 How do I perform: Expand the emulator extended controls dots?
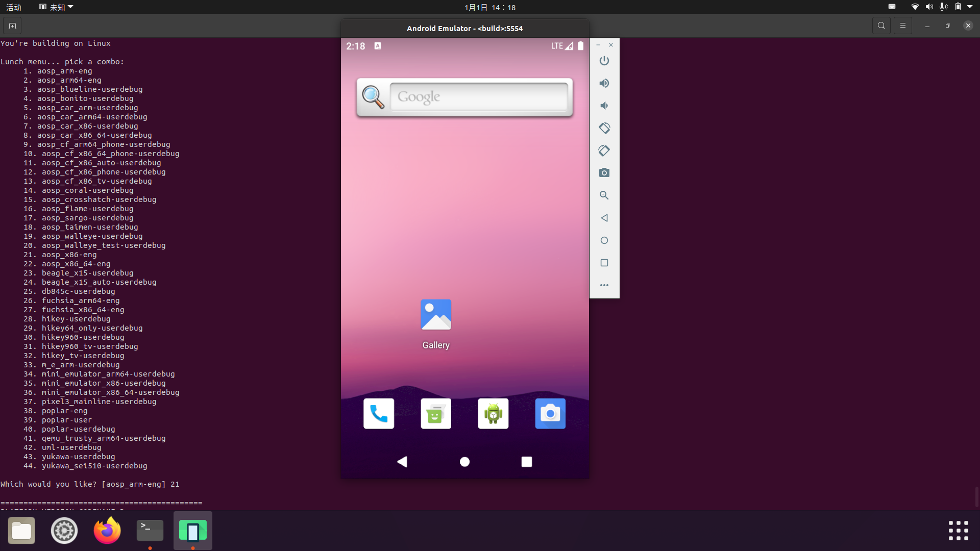point(604,285)
